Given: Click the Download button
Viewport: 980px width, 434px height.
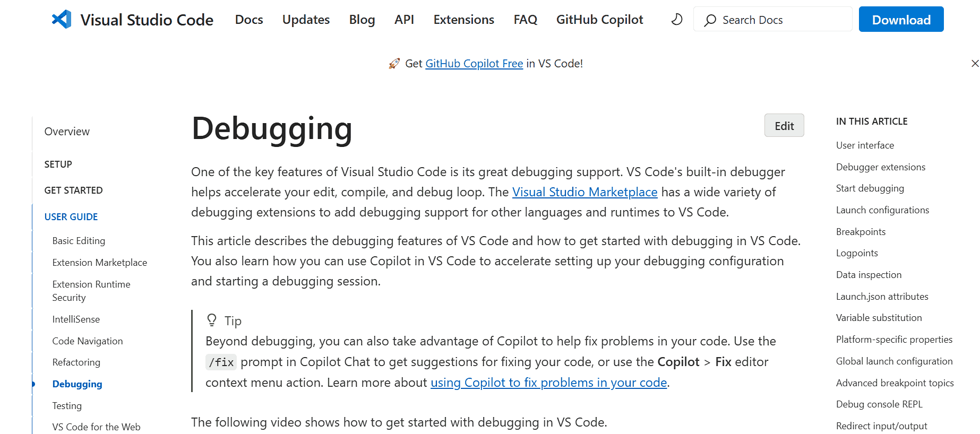Looking at the screenshot, I should point(900,19).
